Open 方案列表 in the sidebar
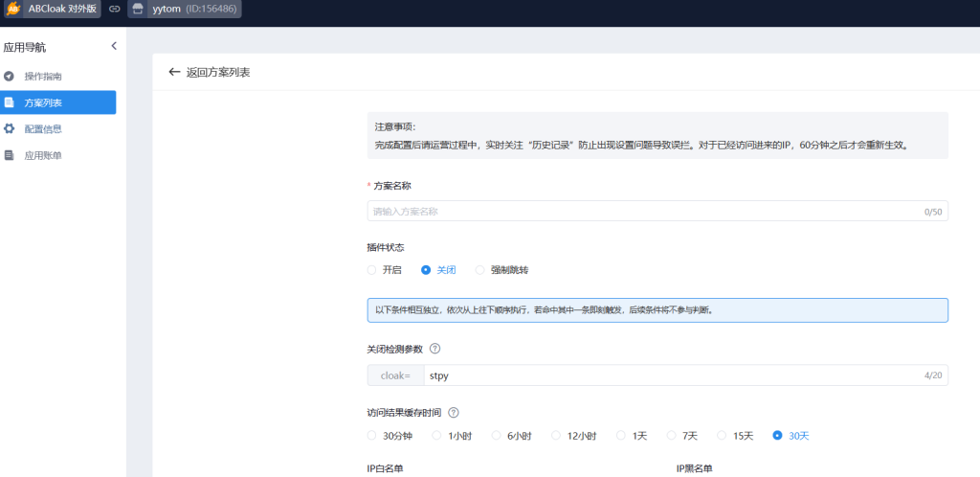980x477 pixels. (58, 102)
